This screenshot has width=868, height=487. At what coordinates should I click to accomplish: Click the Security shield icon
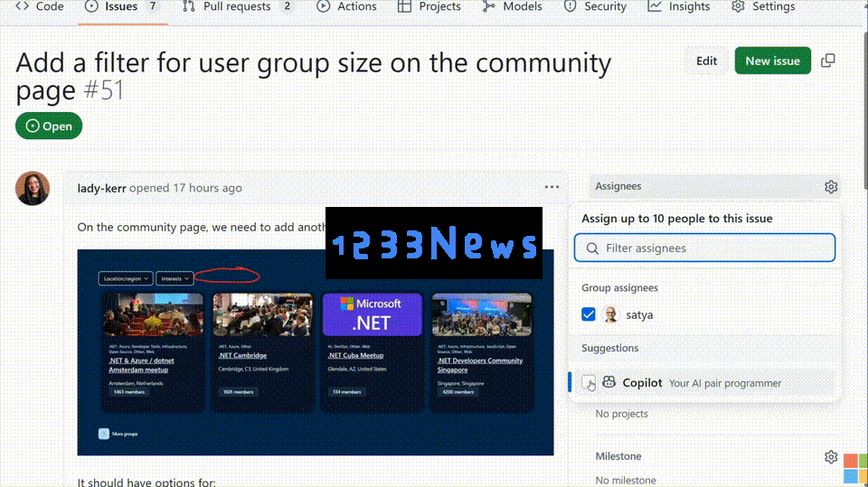click(571, 6)
